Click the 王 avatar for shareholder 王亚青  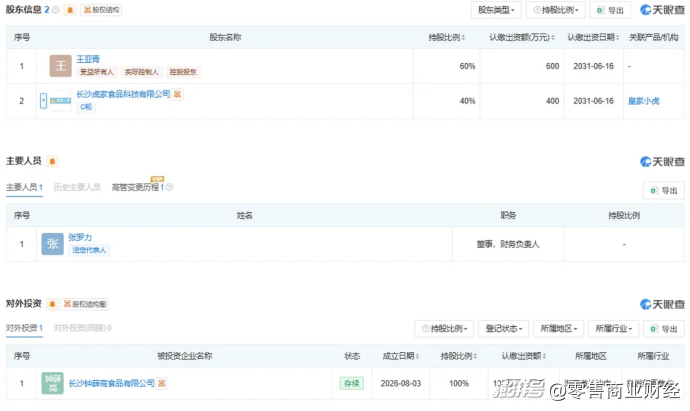[60, 66]
